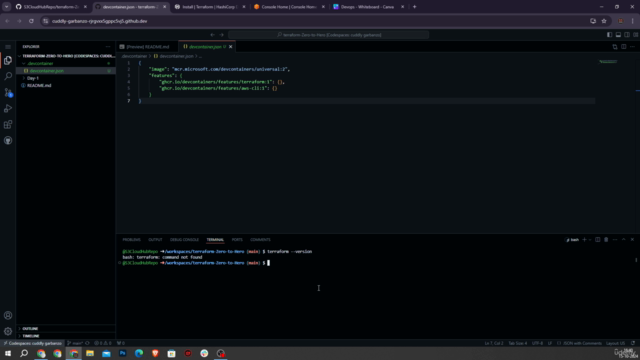The width and height of the screenshot is (640, 360).
Task: Open the hamburger application menu
Action: (x=8, y=47)
